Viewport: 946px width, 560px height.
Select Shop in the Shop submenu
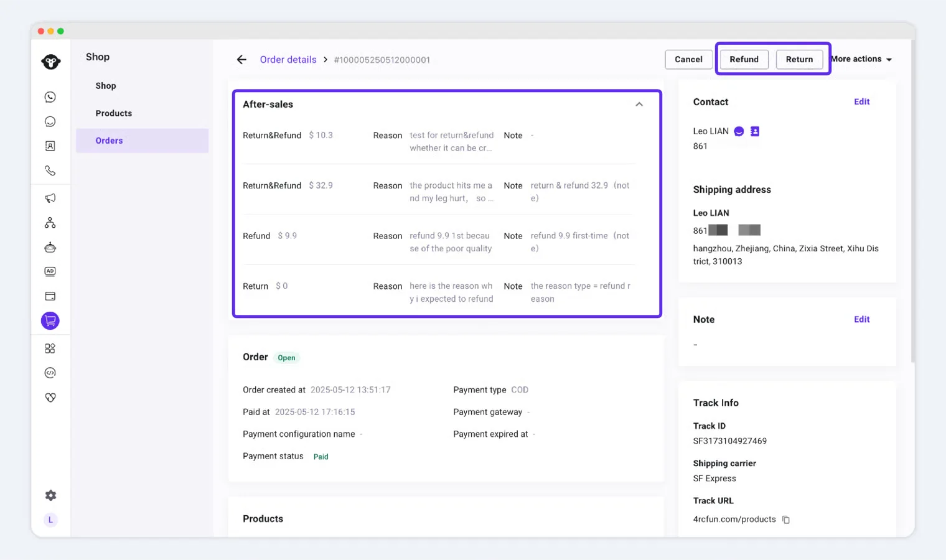pos(106,86)
